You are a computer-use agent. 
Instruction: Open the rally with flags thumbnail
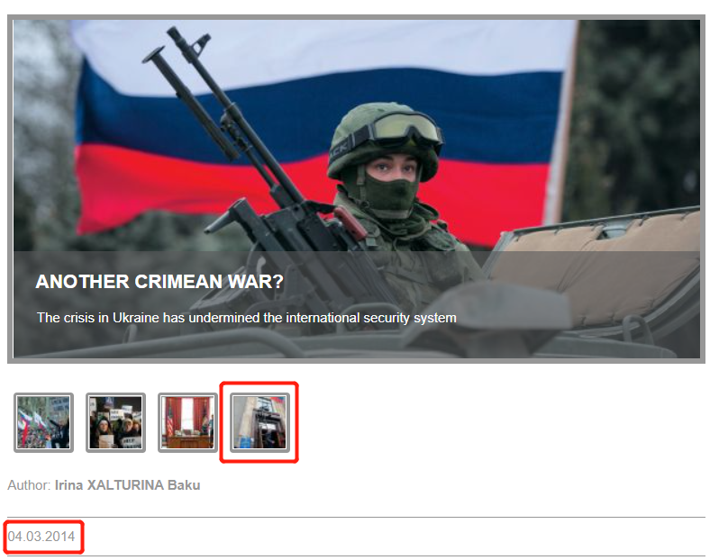coord(43,422)
